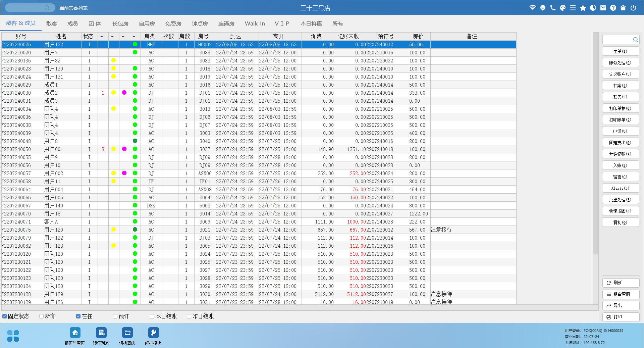Click the four-leaf main menu icon
The height and width of the screenshot is (348, 644).
click(x=13, y=336)
